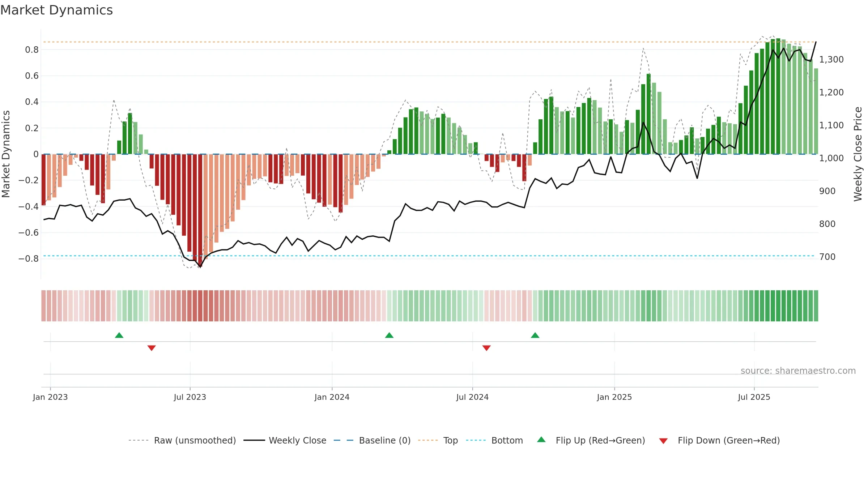Toggle the Top legend entry
This screenshot has width=868, height=488.
pyautogui.click(x=438, y=440)
